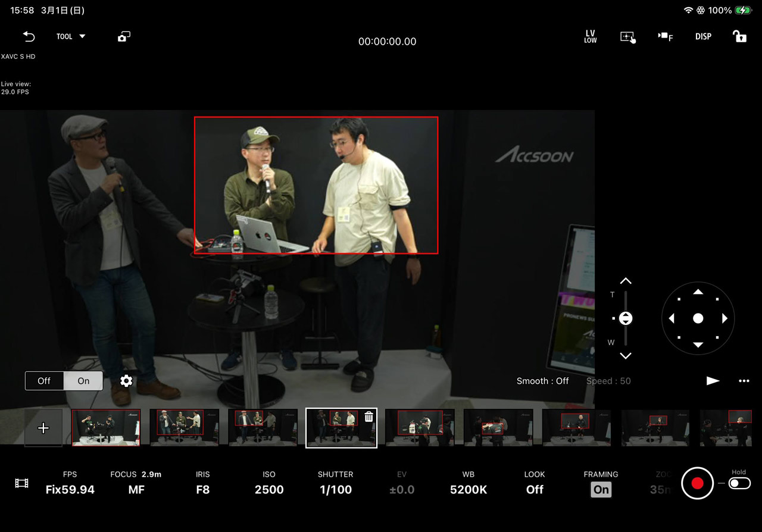Add a new framing preset with plus
Viewport: 762px width, 532px height.
[x=43, y=428]
